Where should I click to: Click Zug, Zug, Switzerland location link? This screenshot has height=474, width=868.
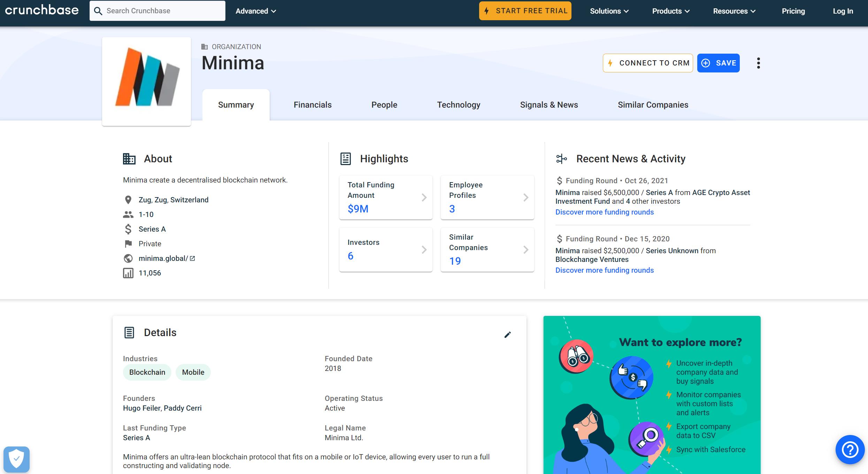coord(174,200)
